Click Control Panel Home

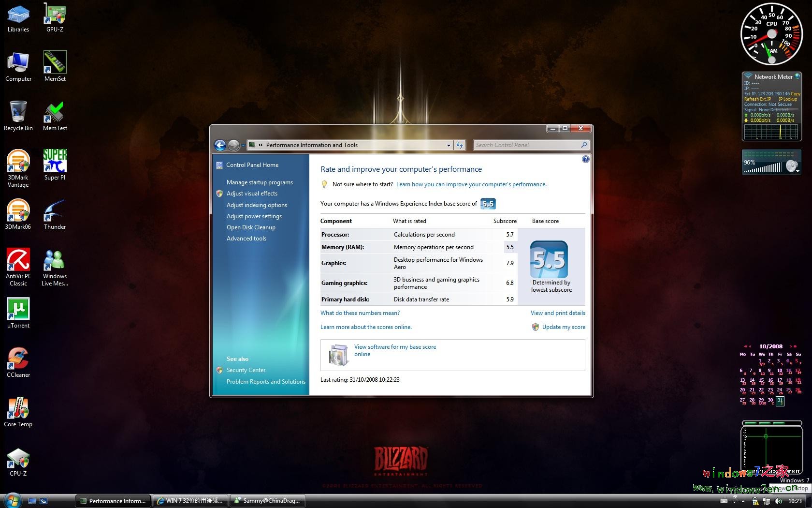pyautogui.click(x=252, y=165)
